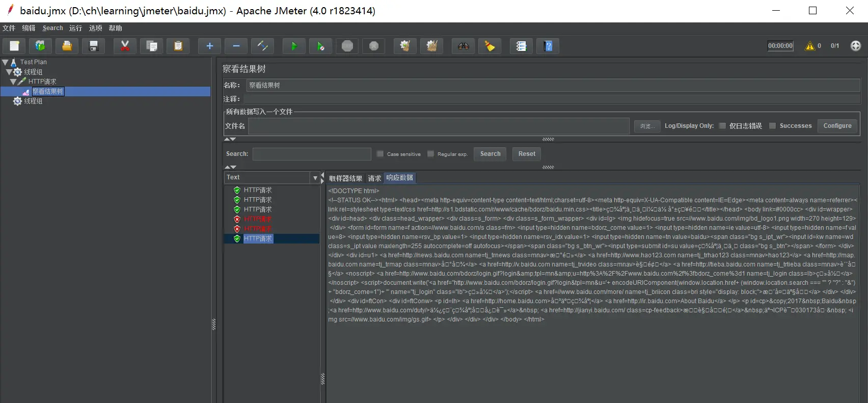Viewport: 868px width, 403px height.
Task: Clear current results with broom icon
Action: click(x=405, y=46)
